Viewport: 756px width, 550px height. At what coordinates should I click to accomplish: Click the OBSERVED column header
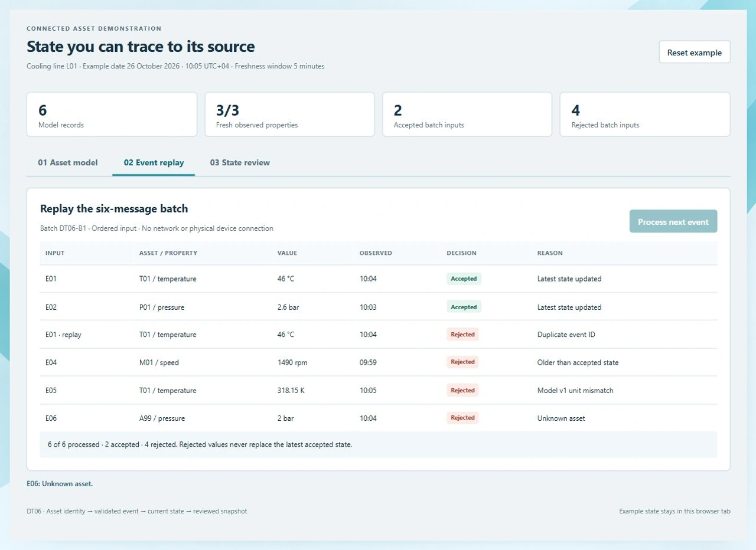tap(376, 253)
